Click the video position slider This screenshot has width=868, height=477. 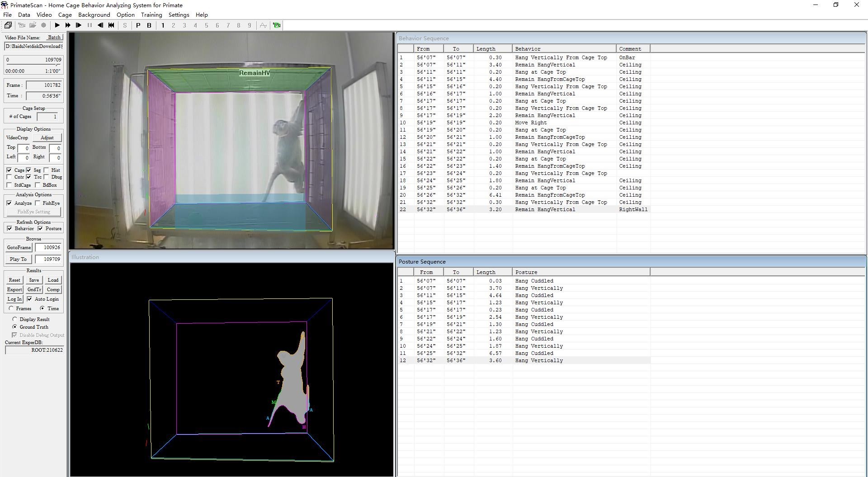33,65
